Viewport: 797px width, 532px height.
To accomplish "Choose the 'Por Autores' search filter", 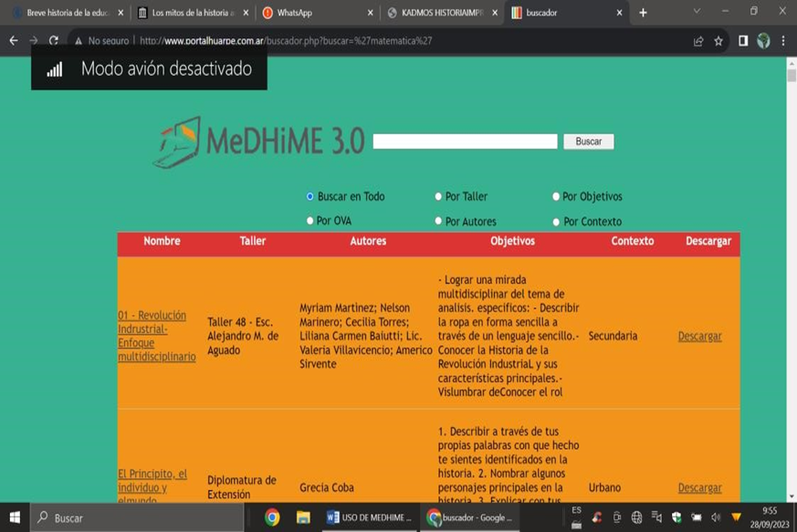I will tap(438, 221).
